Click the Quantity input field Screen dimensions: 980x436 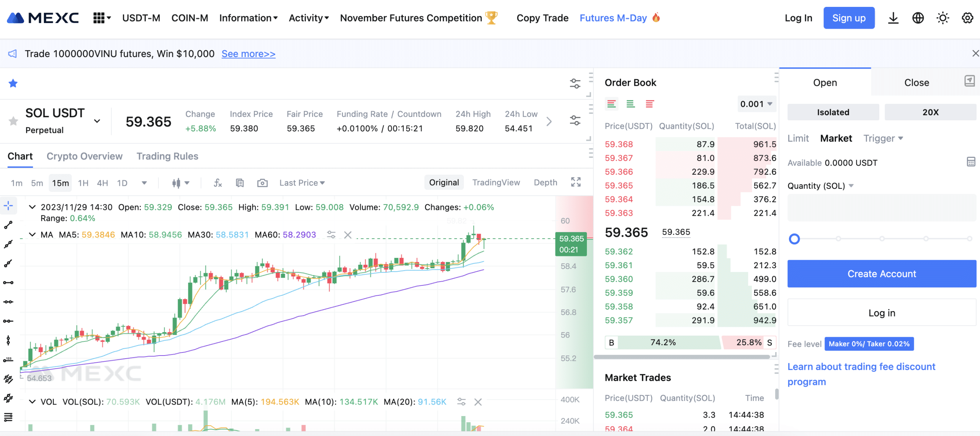click(882, 207)
